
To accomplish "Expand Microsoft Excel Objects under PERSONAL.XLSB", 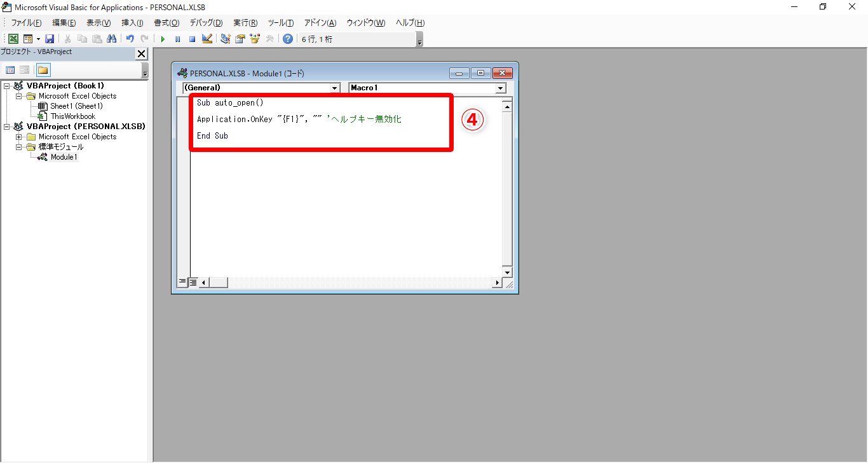I will click(x=19, y=137).
